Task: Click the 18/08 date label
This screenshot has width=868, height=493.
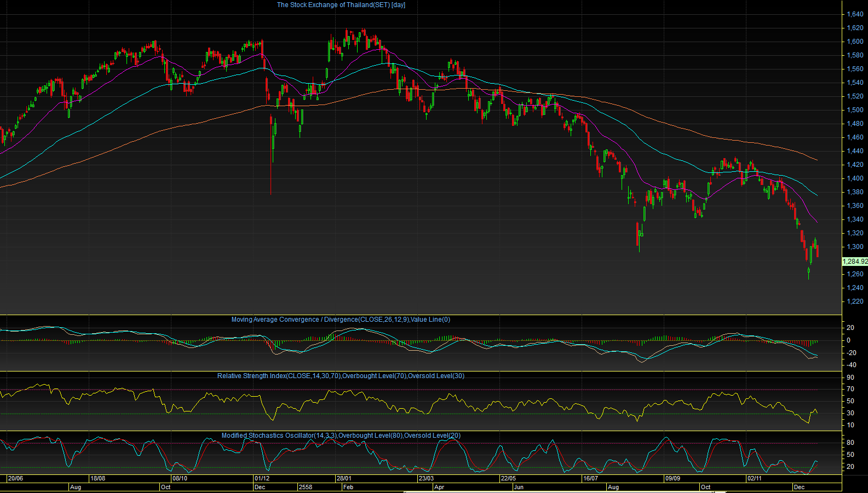Action: point(97,478)
